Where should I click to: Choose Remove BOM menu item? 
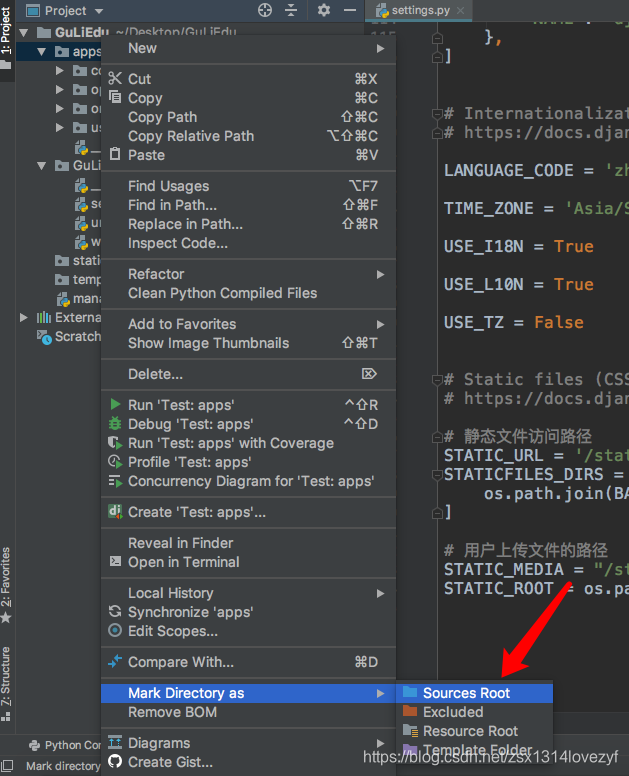click(248, 712)
